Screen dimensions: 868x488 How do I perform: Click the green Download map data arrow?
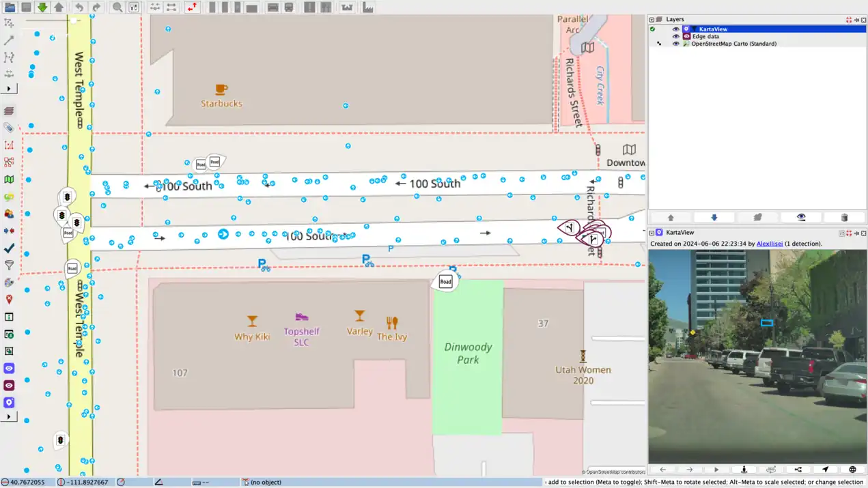tap(42, 8)
